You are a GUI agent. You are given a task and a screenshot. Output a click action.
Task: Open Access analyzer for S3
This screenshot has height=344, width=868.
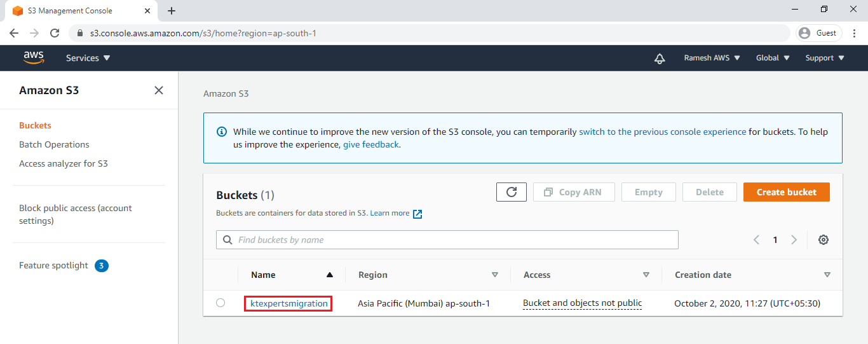pyautogui.click(x=64, y=163)
